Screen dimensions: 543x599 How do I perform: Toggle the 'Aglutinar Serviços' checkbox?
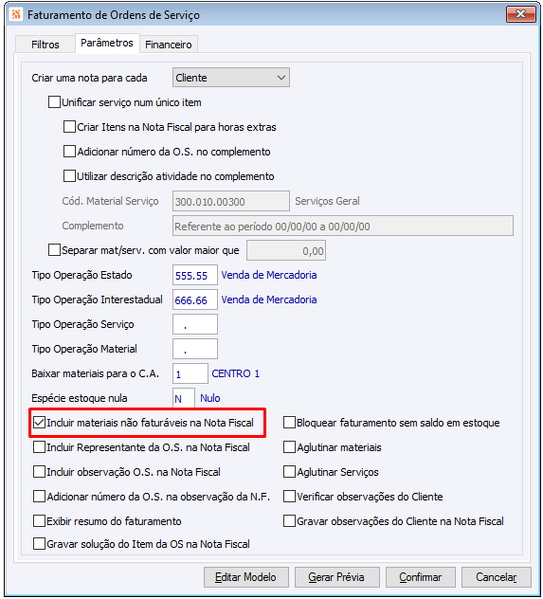289,472
